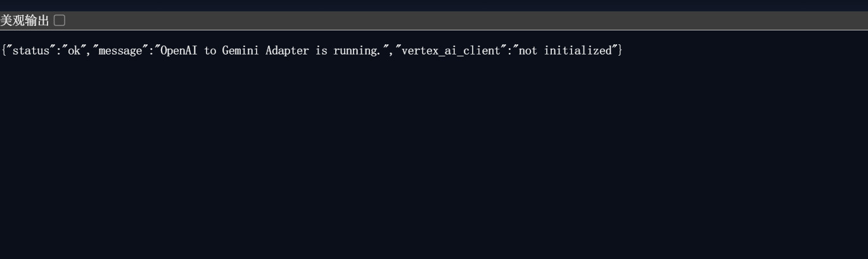
Task: Enable the 美观输出 pretty-print checkbox
Action: click(x=60, y=21)
